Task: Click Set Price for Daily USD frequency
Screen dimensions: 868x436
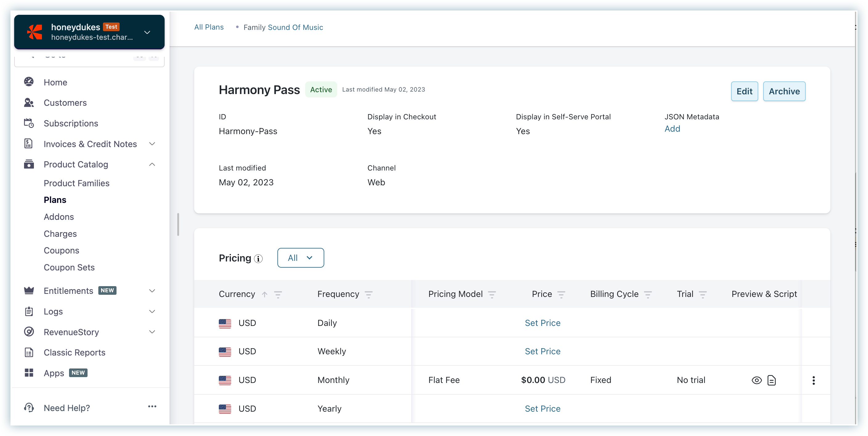Action: pyautogui.click(x=542, y=323)
